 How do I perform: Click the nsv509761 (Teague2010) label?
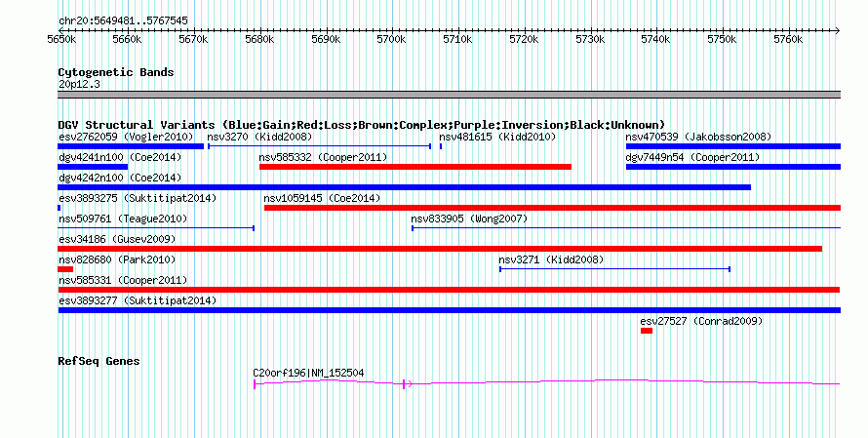tap(123, 219)
